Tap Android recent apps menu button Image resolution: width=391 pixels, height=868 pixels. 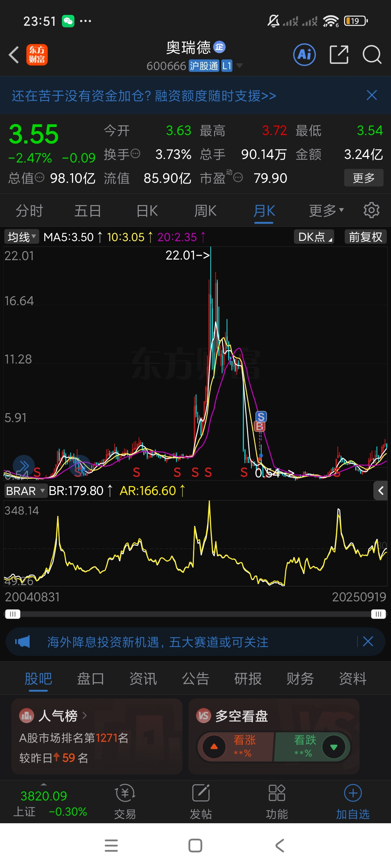(x=111, y=845)
